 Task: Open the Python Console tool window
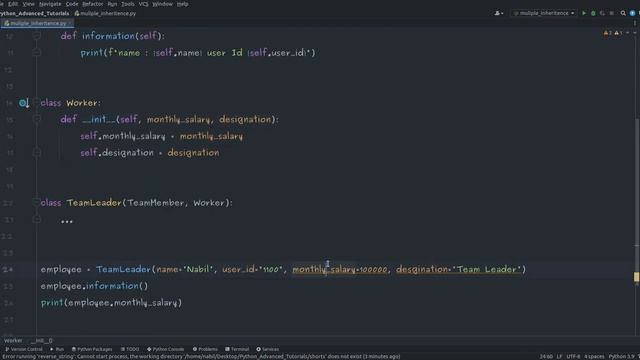[165, 349]
